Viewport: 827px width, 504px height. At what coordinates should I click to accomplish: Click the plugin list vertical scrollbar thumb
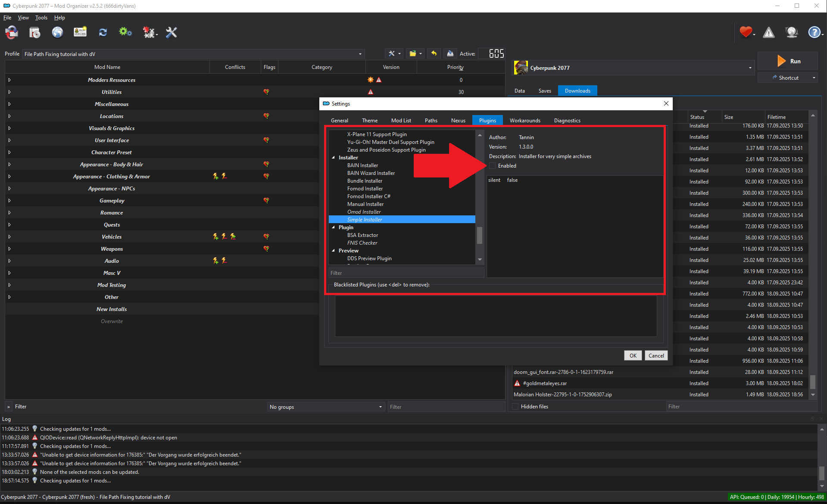point(480,235)
